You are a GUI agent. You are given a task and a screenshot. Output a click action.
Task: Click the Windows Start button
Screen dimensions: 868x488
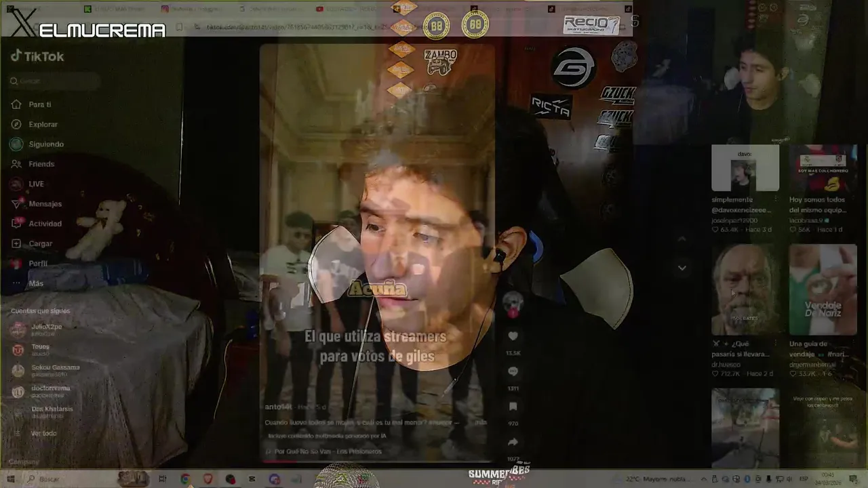pyautogui.click(x=10, y=479)
